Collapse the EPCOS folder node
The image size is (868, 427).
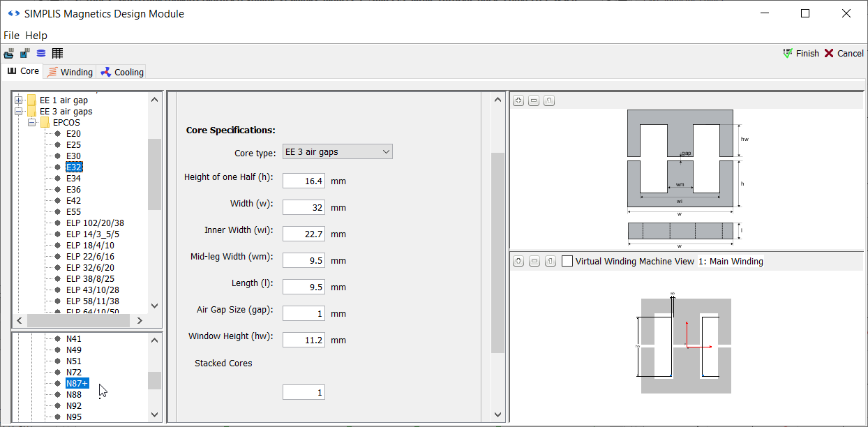32,123
